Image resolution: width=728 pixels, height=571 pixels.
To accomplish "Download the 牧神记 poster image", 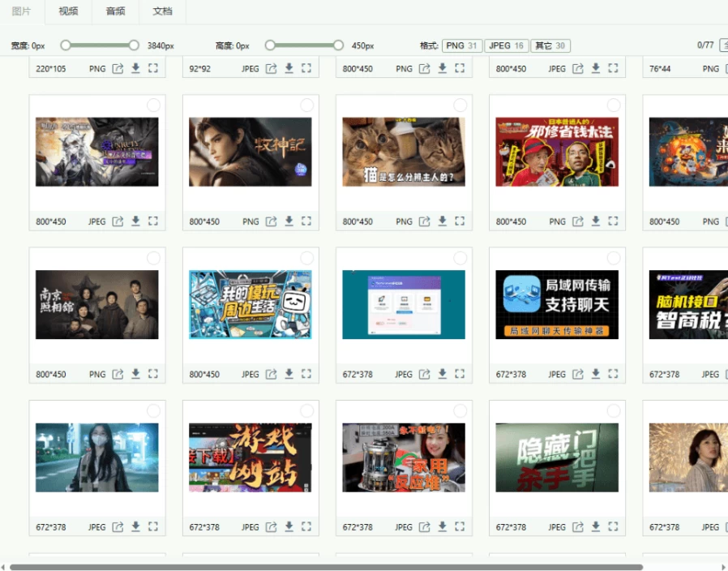I will coord(289,221).
